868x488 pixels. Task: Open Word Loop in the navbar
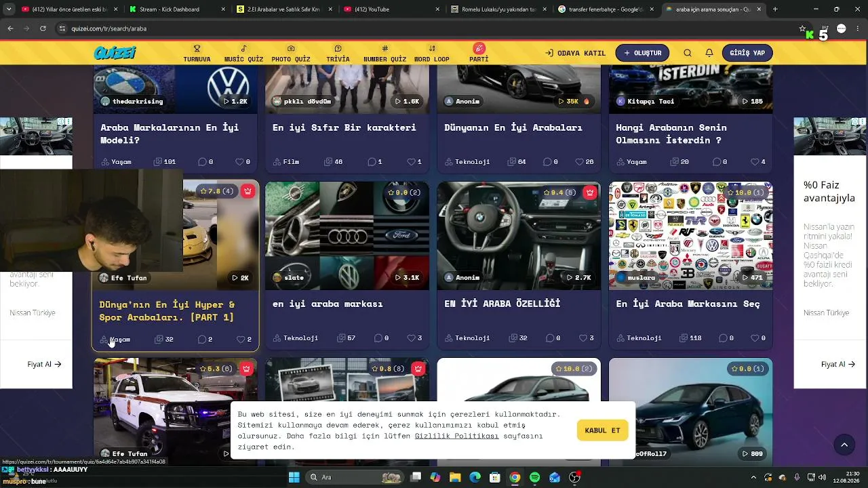[432, 54]
